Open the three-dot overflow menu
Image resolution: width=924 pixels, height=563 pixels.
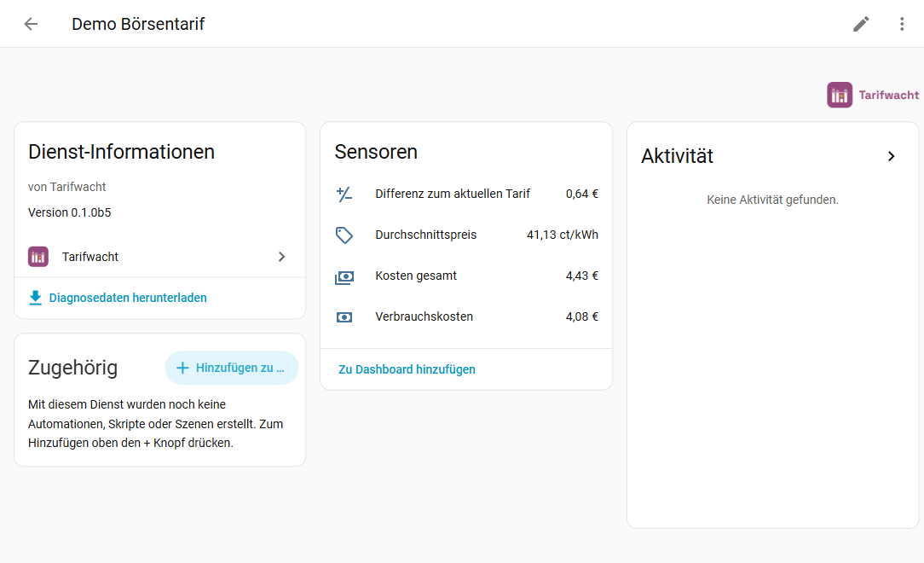(x=902, y=24)
